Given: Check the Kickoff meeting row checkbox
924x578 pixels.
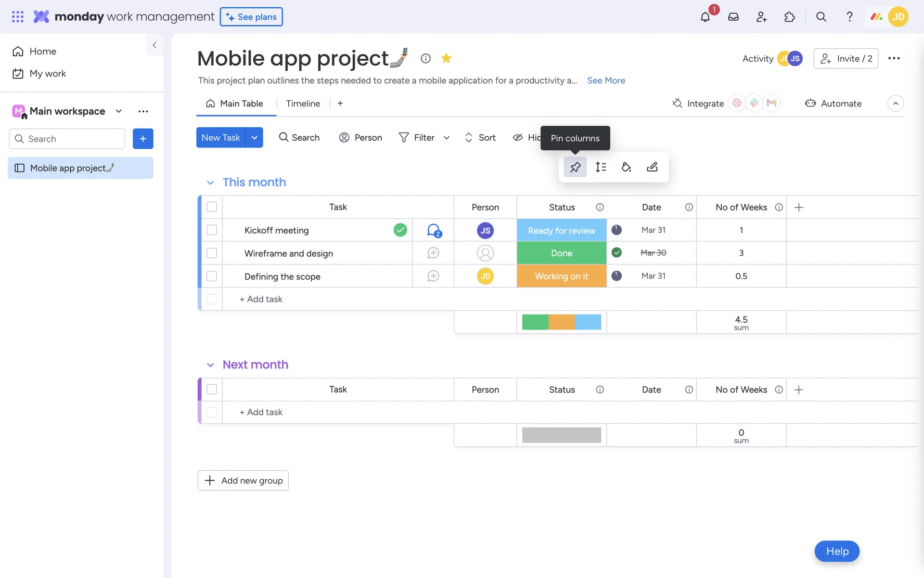Looking at the screenshot, I should (x=212, y=230).
